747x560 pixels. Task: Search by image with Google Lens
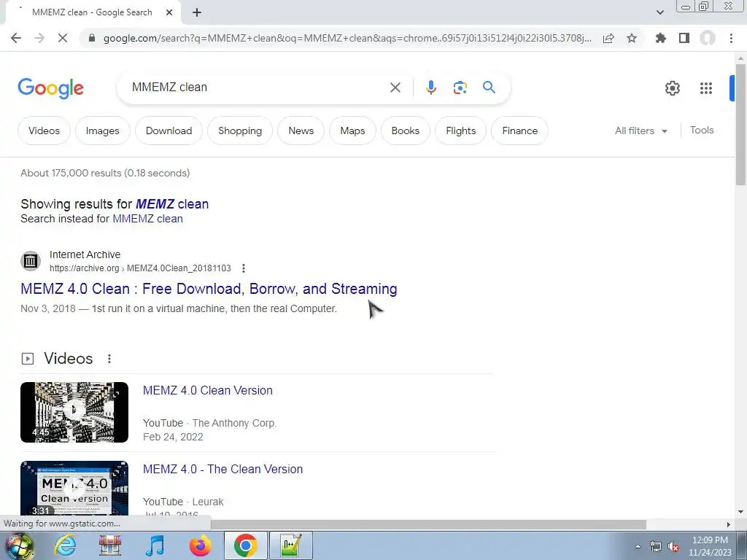(460, 87)
